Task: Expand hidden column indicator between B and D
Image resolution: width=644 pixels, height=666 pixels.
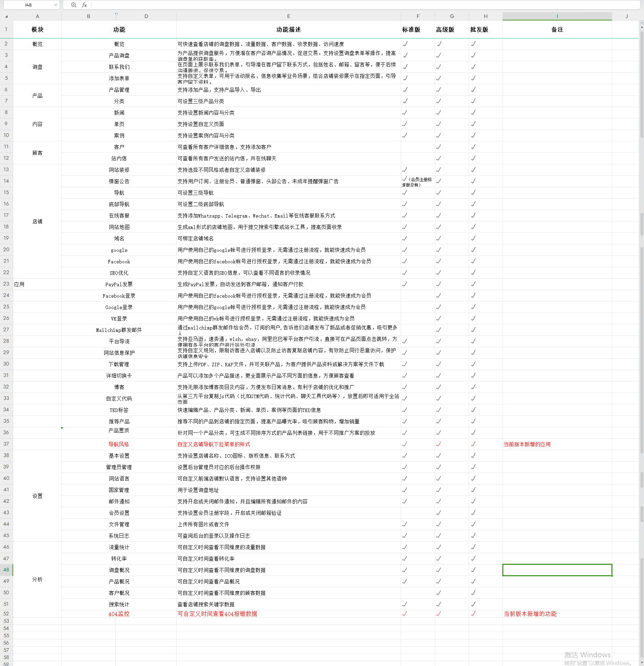Action: 116,14
